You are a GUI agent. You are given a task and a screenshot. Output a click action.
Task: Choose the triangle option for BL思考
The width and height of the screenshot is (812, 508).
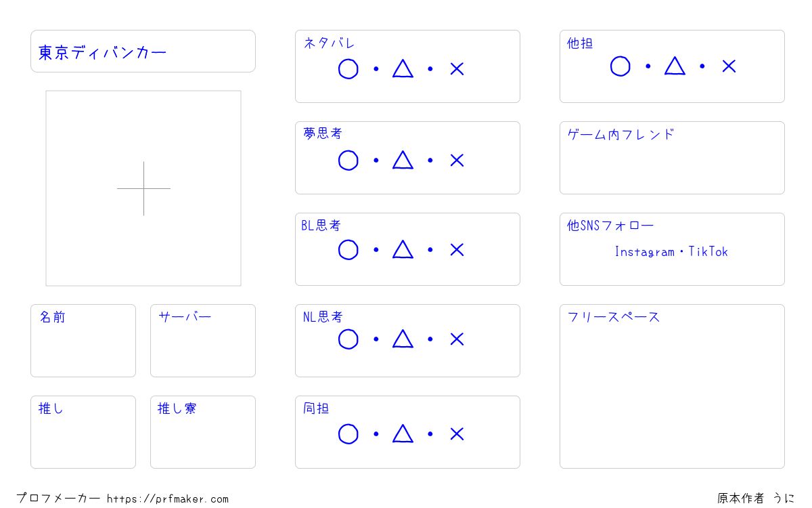(403, 249)
